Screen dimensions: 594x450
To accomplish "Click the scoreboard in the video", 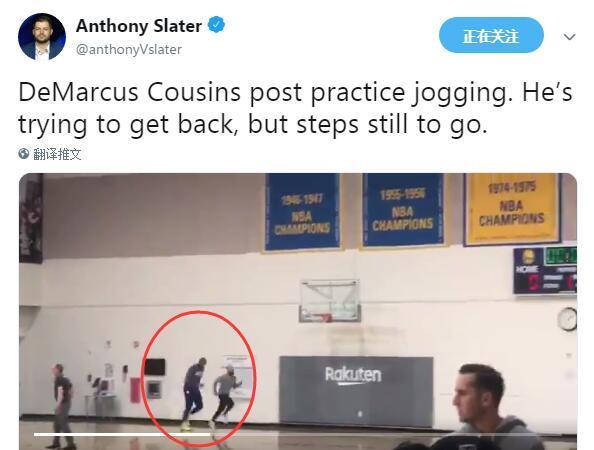I will (545, 270).
